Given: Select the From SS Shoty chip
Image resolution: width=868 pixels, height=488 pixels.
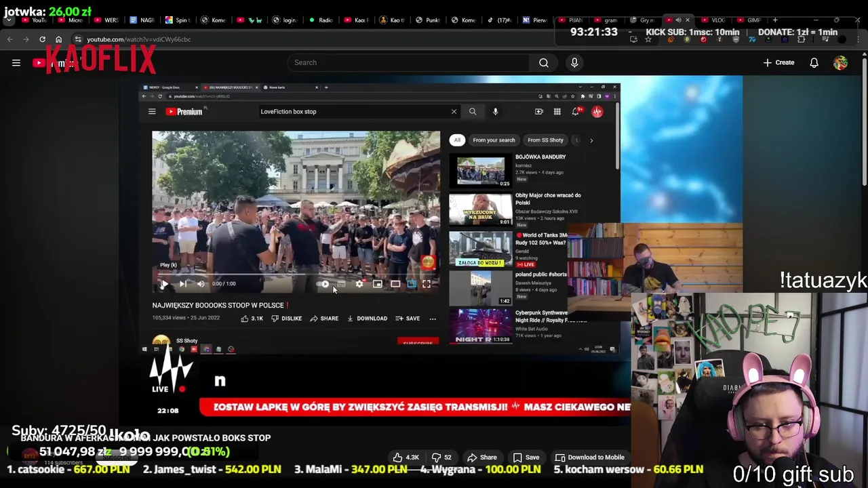Looking at the screenshot, I should [545, 140].
